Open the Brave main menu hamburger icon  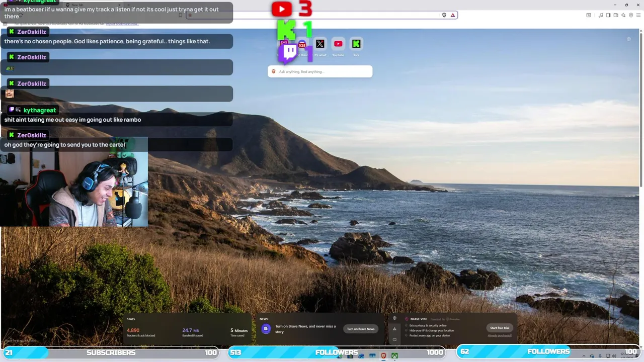(x=638, y=15)
